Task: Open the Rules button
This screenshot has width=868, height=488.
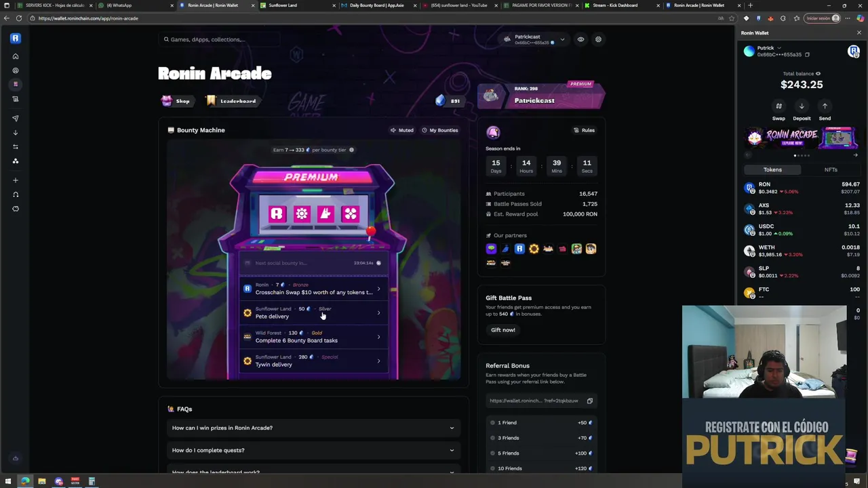Action: click(x=584, y=130)
